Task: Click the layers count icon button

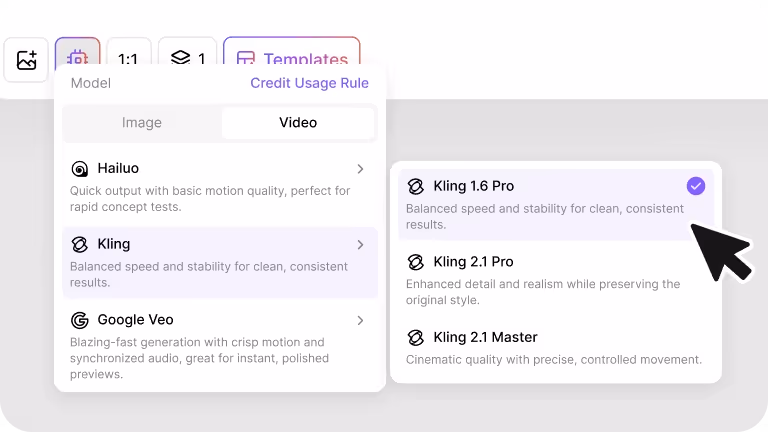Action: point(187,60)
